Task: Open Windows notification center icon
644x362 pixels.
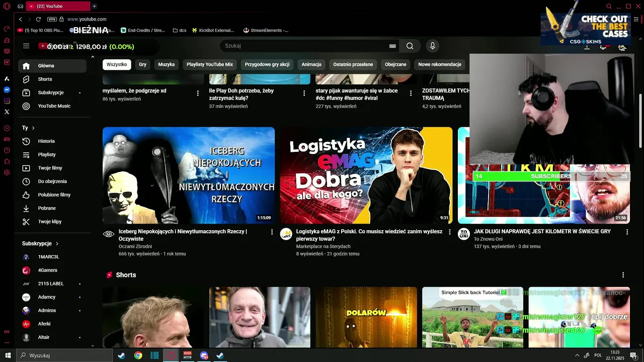Action: [633, 355]
